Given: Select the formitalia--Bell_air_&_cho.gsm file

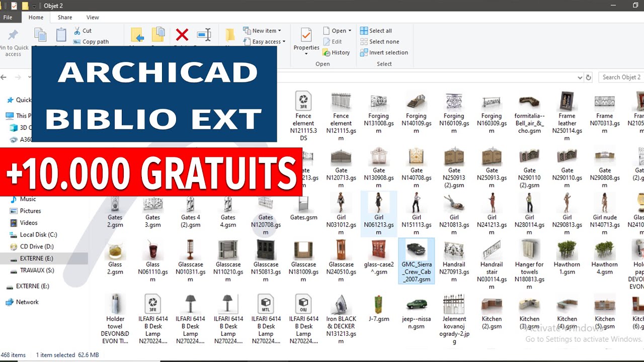Looking at the screenshot, I should (530, 113).
